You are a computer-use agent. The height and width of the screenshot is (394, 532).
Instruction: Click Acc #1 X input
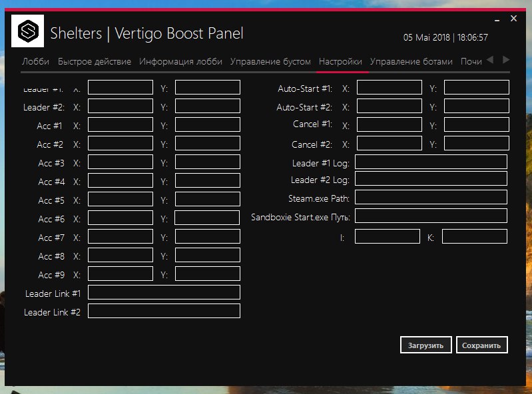(x=121, y=124)
